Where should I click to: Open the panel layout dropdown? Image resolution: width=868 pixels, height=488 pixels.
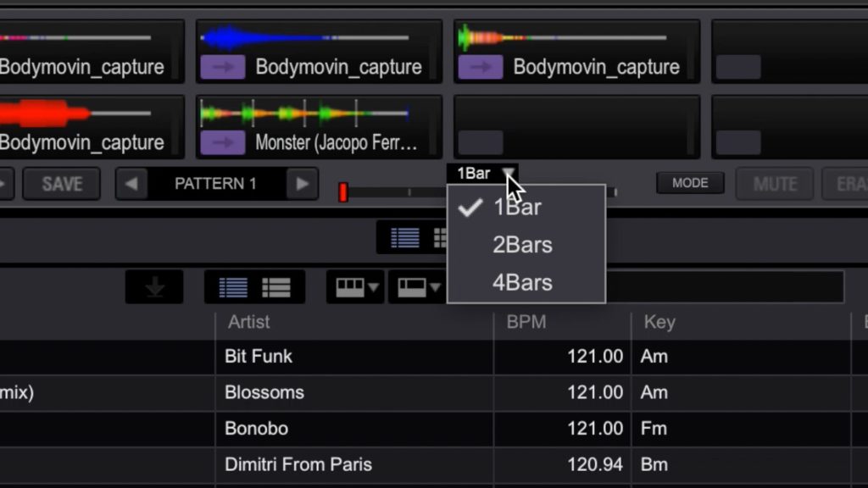416,287
